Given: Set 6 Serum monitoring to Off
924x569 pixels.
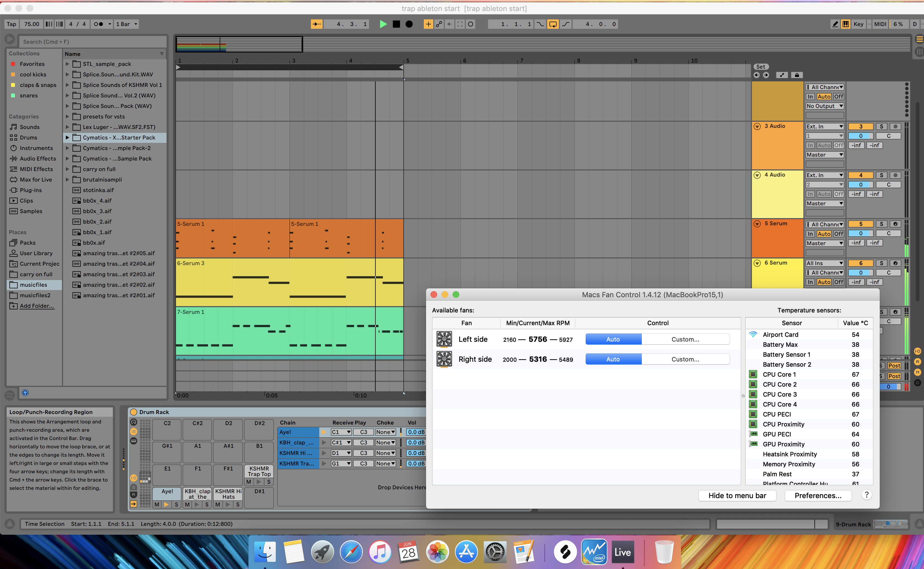Looking at the screenshot, I should [x=838, y=282].
